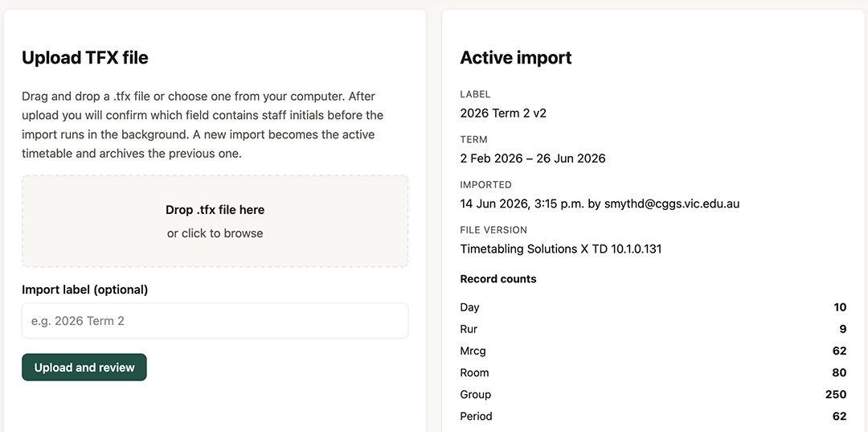Click the Mrcg record count row label

pos(473,351)
